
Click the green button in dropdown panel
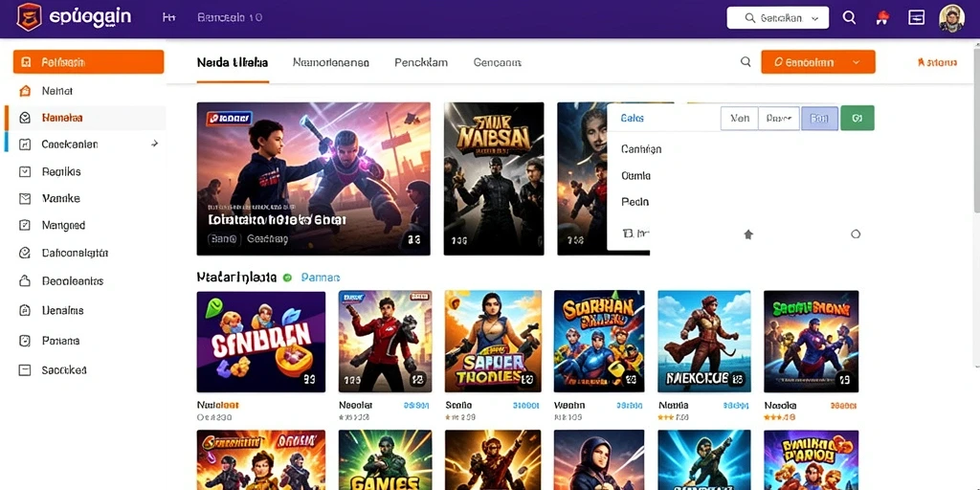[857, 118]
